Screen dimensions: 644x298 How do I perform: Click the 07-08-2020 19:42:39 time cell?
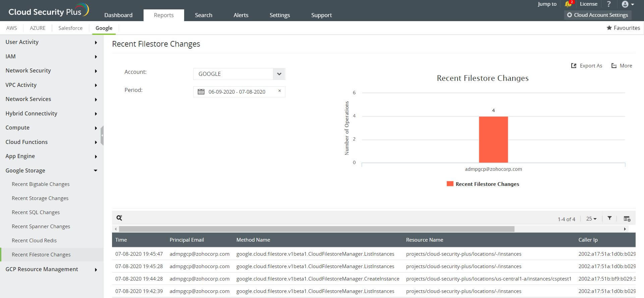click(x=139, y=291)
